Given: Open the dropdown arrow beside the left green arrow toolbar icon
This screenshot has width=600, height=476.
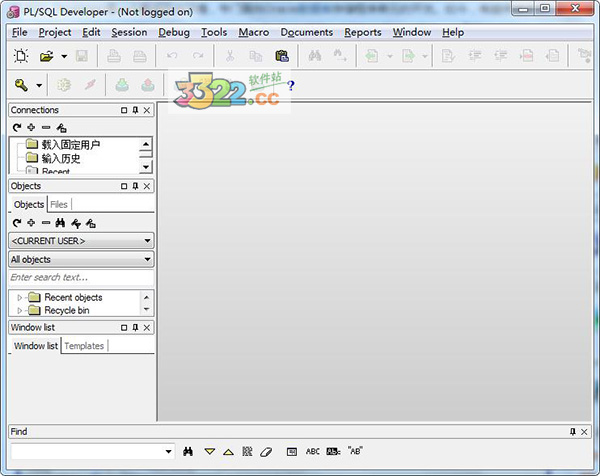Looking at the screenshot, I should (x=390, y=56).
